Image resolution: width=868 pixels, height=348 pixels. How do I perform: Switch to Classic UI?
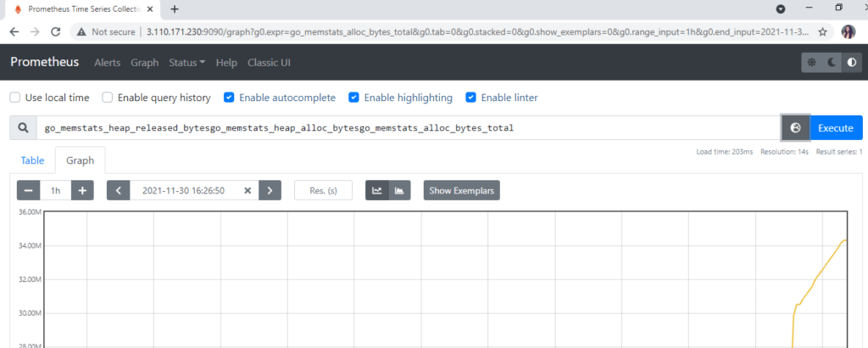click(x=269, y=63)
